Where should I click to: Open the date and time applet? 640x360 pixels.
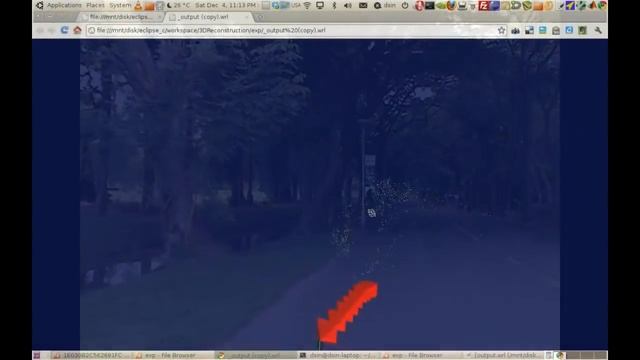click(x=225, y=5)
